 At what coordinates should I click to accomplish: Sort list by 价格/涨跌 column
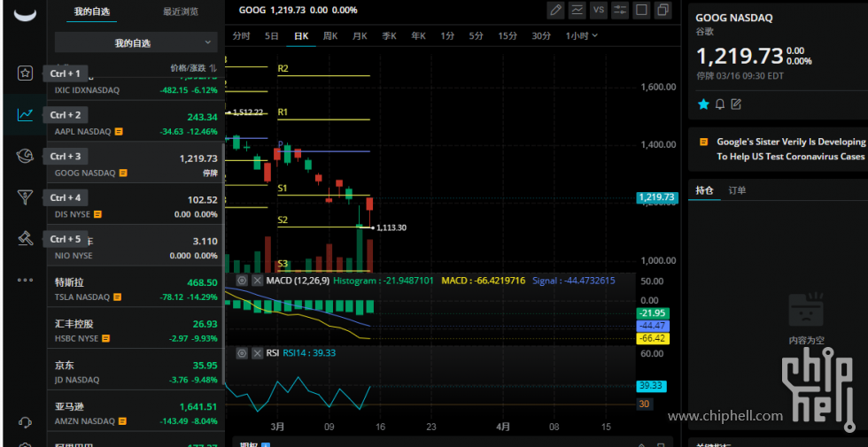click(193, 68)
